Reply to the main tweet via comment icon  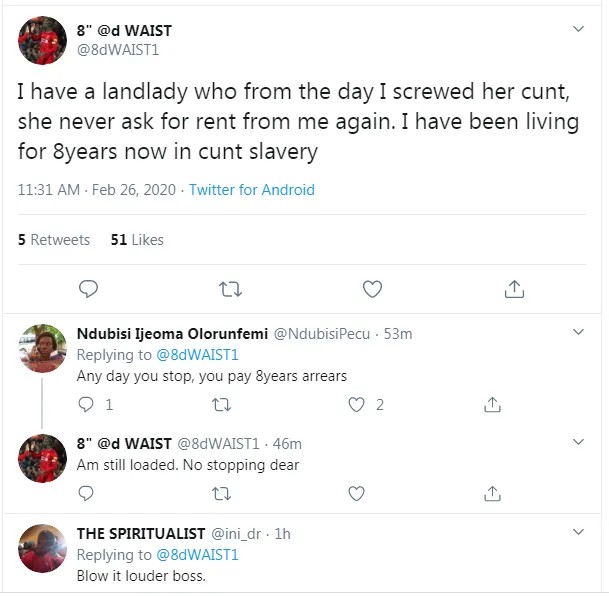click(x=88, y=289)
